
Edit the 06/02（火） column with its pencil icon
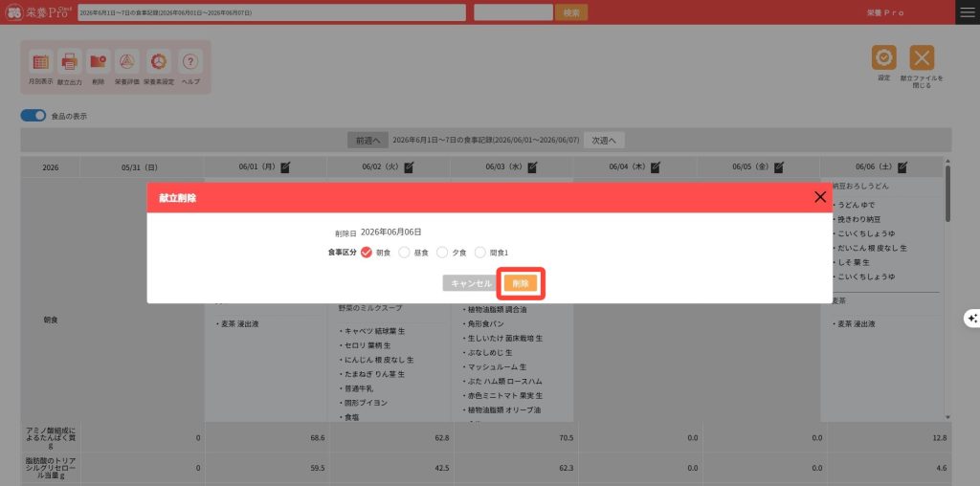409,167
